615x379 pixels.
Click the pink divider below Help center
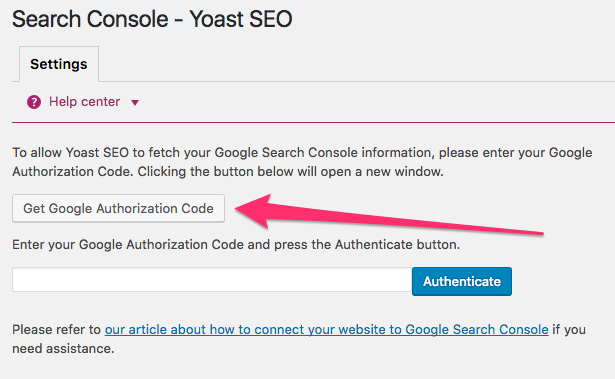tap(313, 122)
